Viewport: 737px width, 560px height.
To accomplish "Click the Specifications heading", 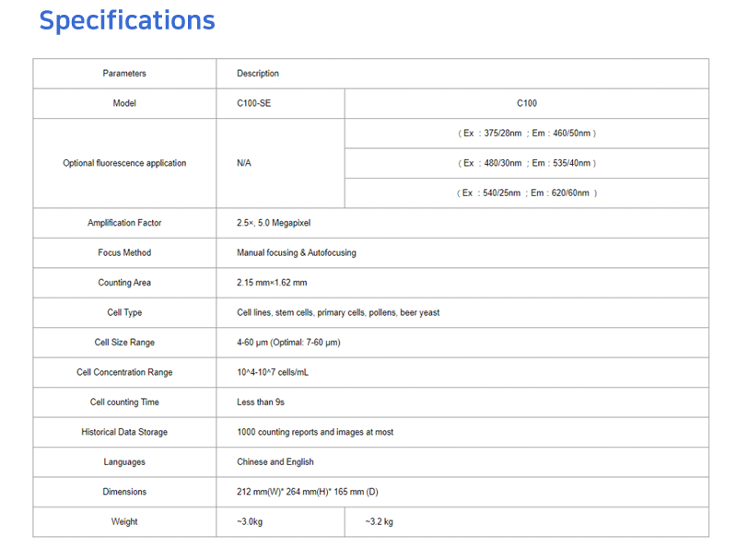I will pos(127,20).
